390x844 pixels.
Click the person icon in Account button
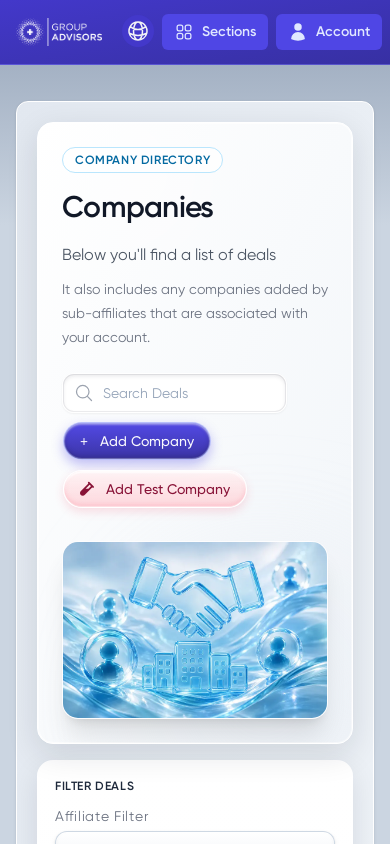(x=297, y=32)
